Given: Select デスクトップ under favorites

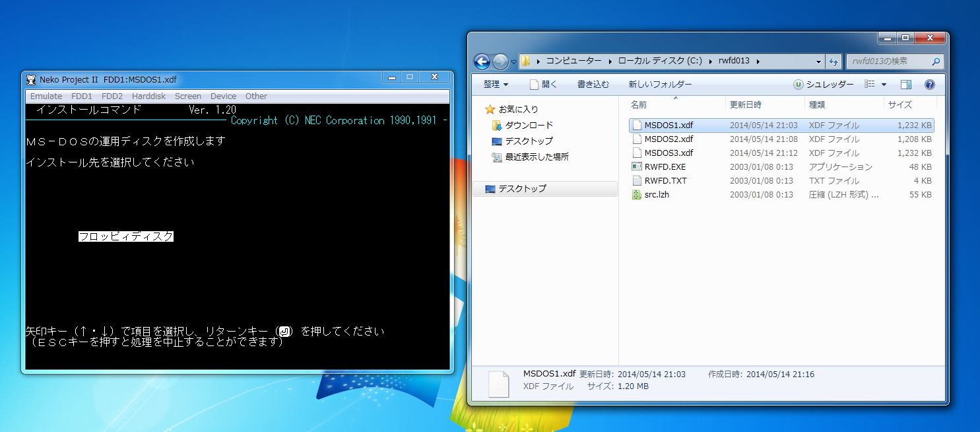Looking at the screenshot, I should click(x=529, y=141).
